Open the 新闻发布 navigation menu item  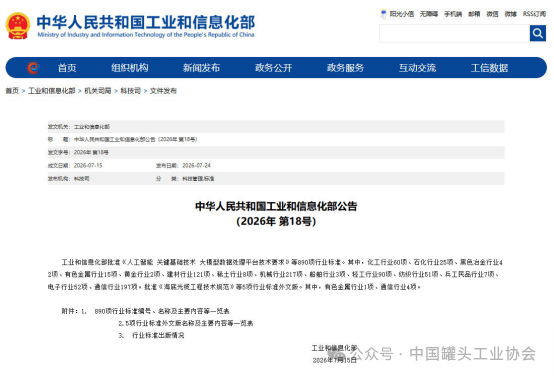point(201,68)
